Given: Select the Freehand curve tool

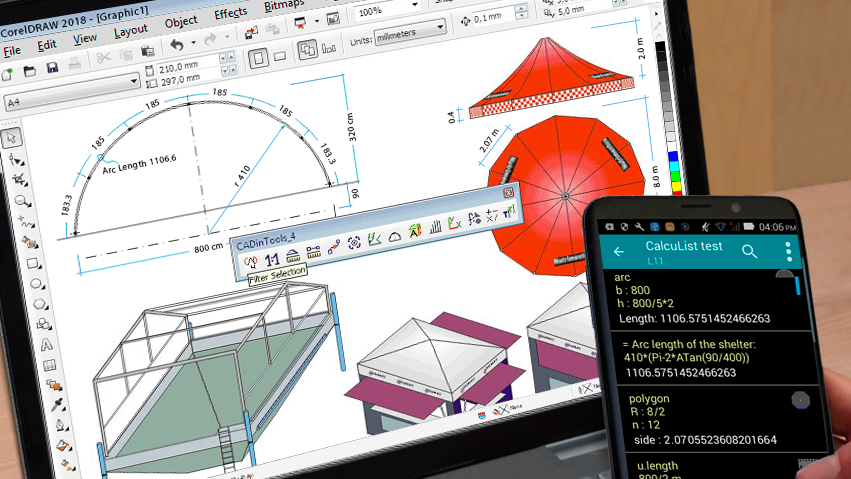Looking at the screenshot, I should pos(26,222).
